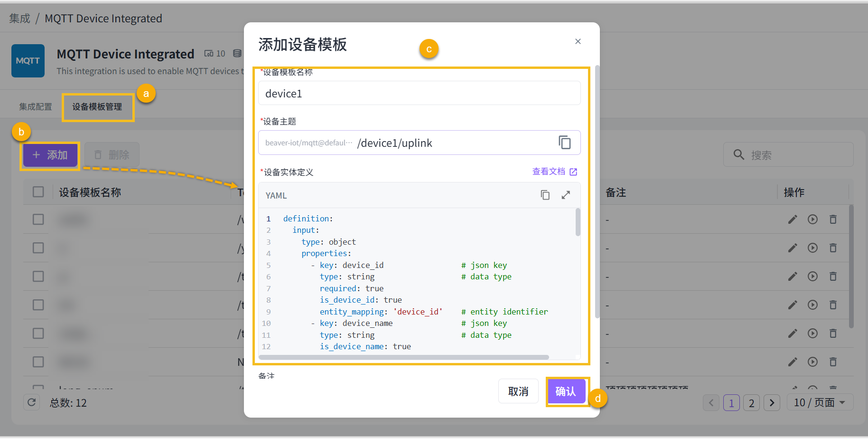
Task: Copy the device topic with the copy icon
Action: point(564,143)
